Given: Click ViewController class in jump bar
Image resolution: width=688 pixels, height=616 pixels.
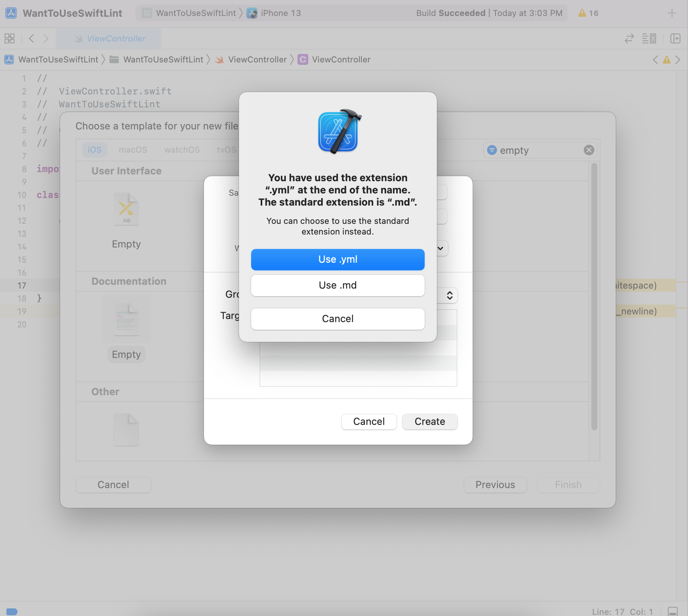Looking at the screenshot, I should (x=341, y=59).
